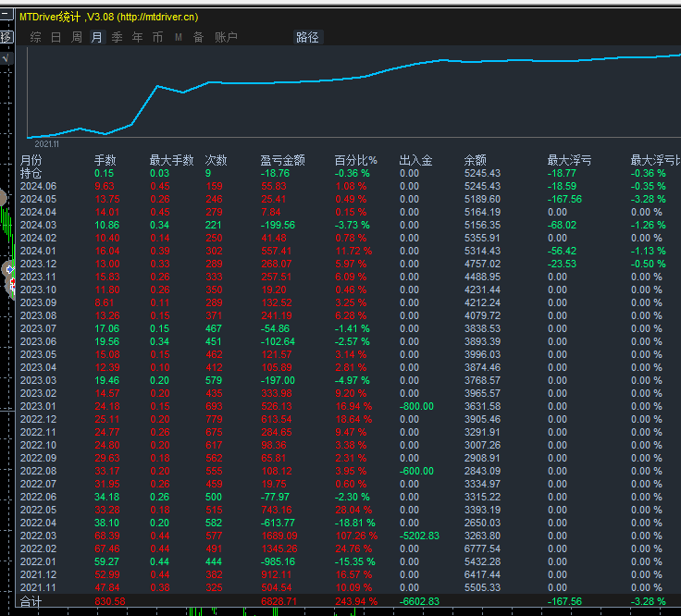681x616 pixels.
Task: Open the 备 notes tab
Action: pyautogui.click(x=198, y=37)
